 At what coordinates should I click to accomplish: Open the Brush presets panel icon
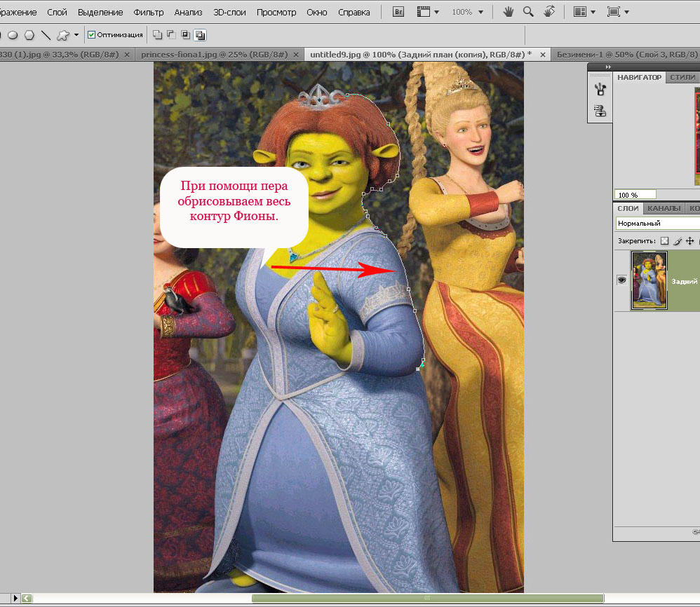tap(600, 89)
